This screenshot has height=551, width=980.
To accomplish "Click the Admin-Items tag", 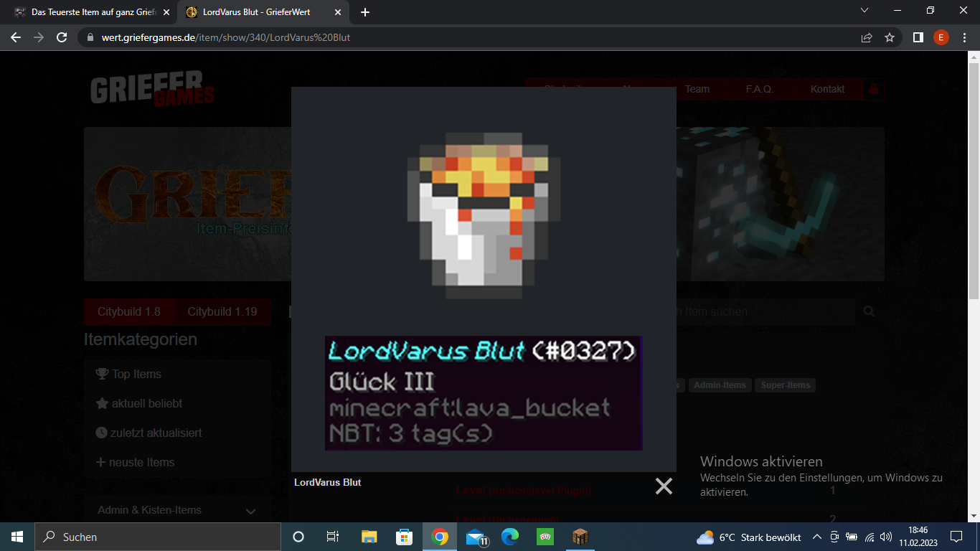I will click(x=720, y=385).
